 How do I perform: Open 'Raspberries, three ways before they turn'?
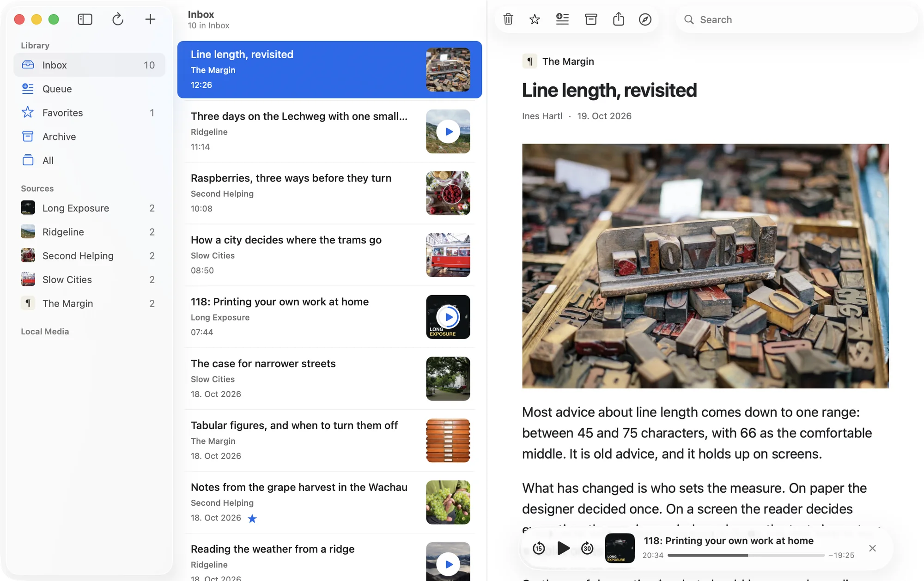329,193
